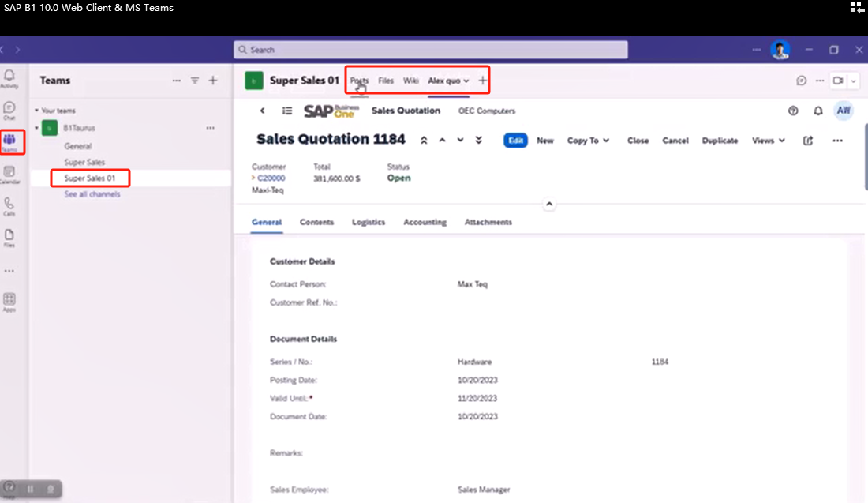Expand customer C20000 link arrow
This screenshot has height=503, width=868.
(x=253, y=178)
